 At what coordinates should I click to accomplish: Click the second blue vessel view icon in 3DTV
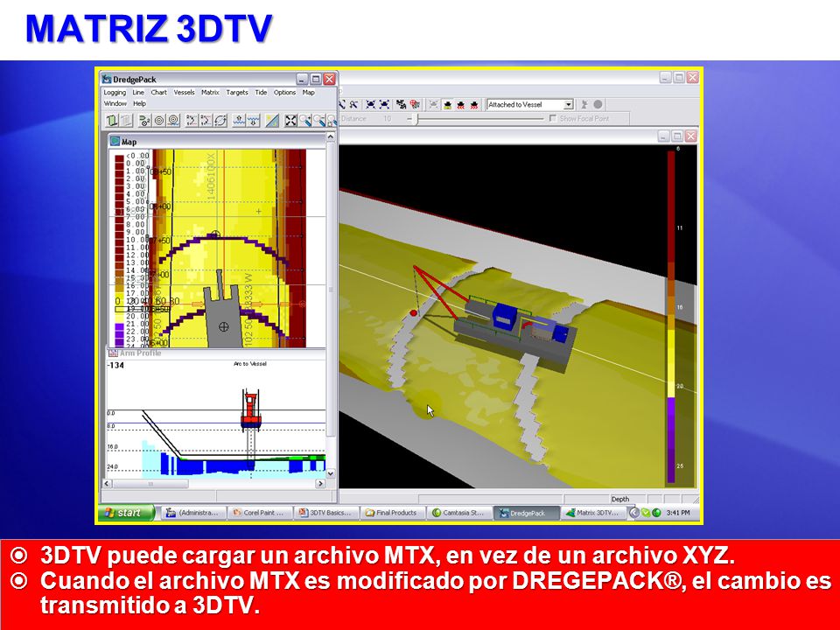pyautogui.click(x=384, y=104)
